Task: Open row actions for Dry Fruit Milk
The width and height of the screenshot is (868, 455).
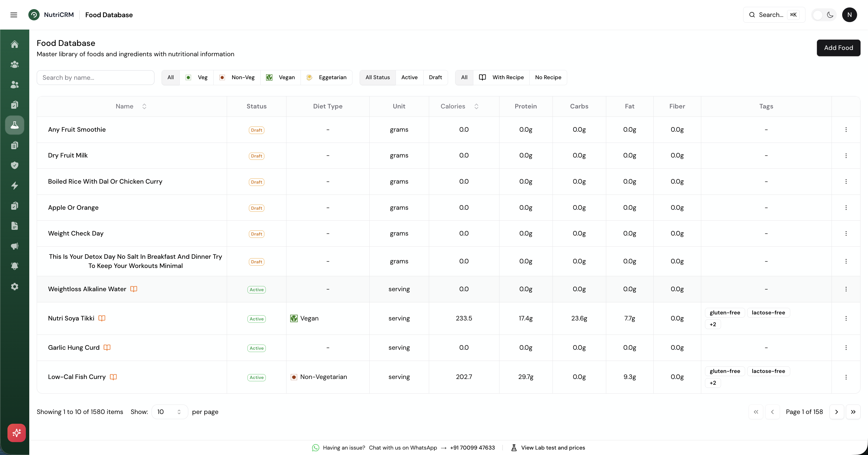Action: coord(846,155)
